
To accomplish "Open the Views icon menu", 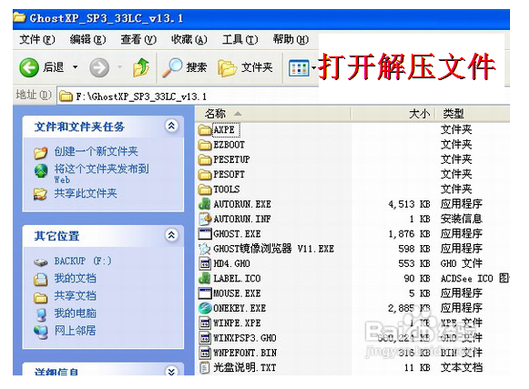I will (299, 68).
